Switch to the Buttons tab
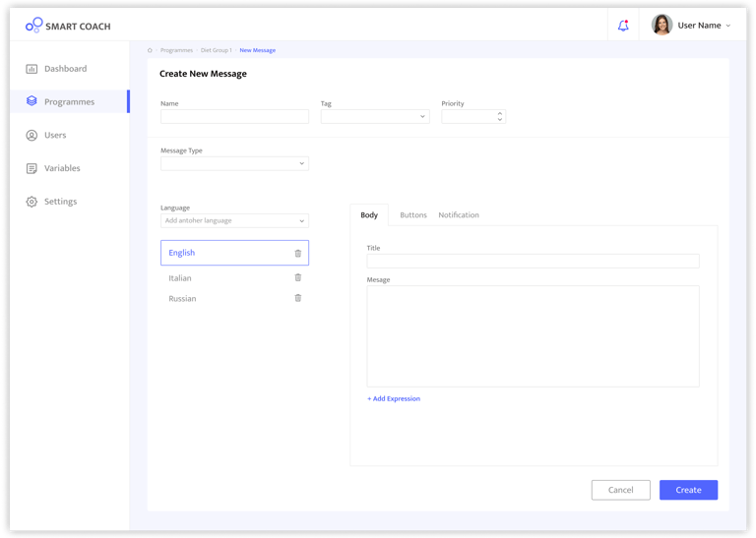This screenshot has width=756, height=538. [413, 215]
